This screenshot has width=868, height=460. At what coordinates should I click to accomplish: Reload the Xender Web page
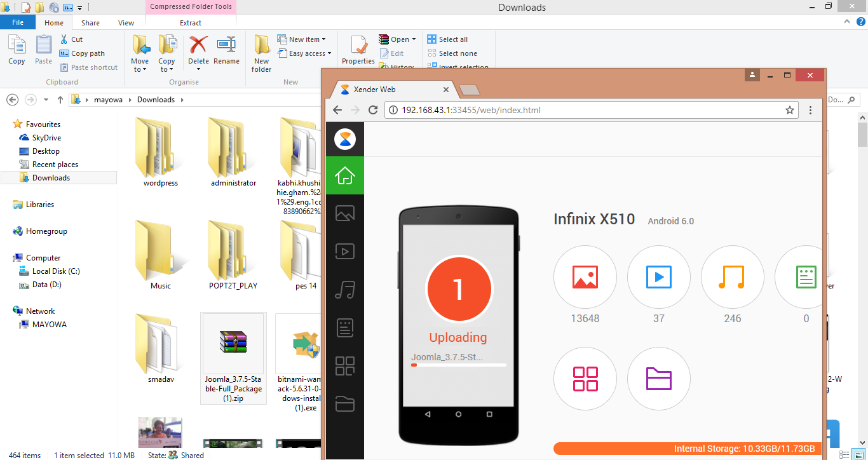point(373,110)
